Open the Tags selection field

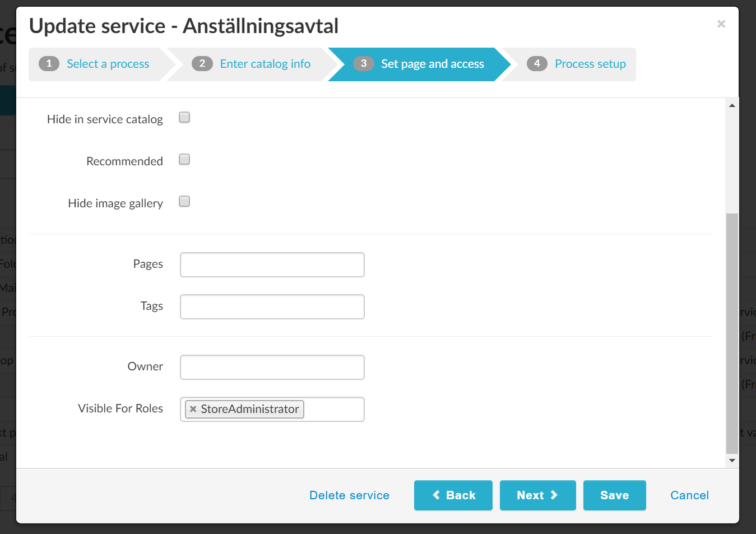pos(272,307)
